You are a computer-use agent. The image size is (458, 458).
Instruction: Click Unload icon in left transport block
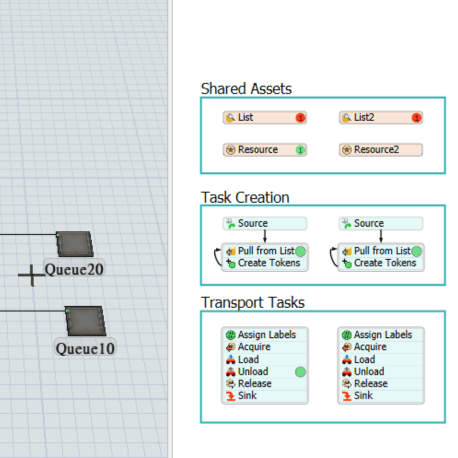tap(231, 371)
